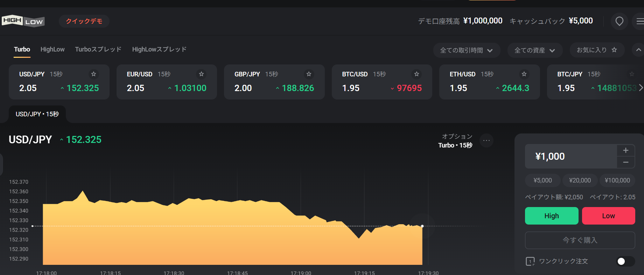
Task: Favorite the BTC/JPY card star
Action: coord(632,74)
